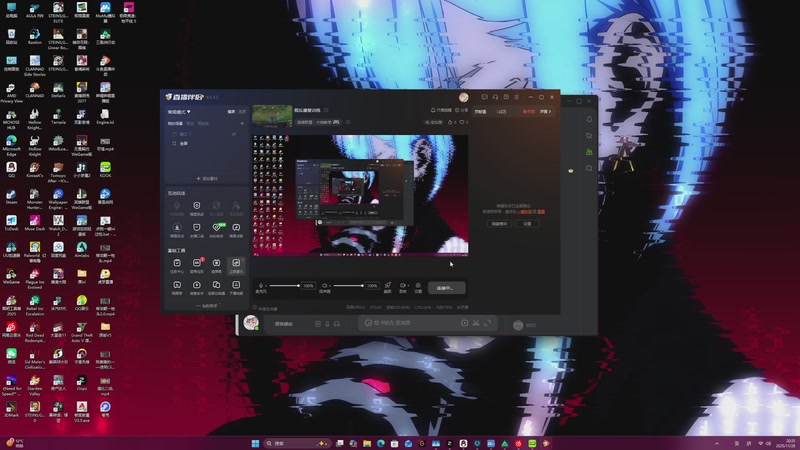Viewport: 800px width, 450px height.
Task: Mute the microphone icon
Action: (261, 286)
